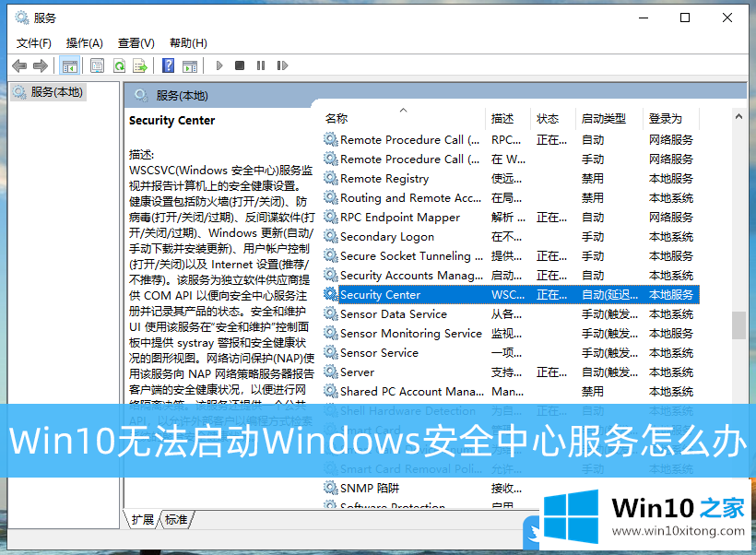Viewport: 756px width, 555px height.
Task: Click the gear icon beside Secondary Logon
Action: [x=330, y=236]
